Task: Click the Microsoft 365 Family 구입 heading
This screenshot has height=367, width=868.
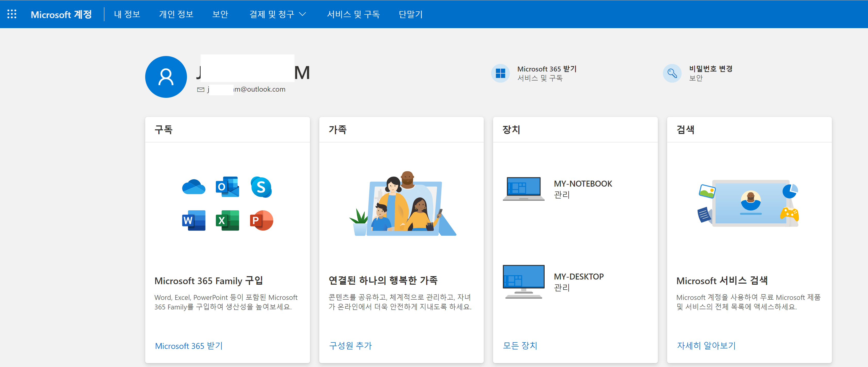Action: pyautogui.click(x=209, y=281)
